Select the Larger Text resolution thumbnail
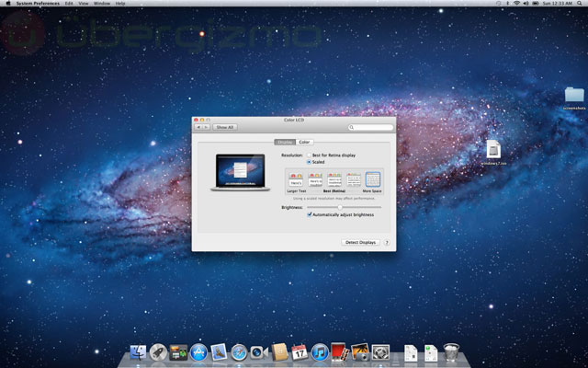 tap(296, 180)
